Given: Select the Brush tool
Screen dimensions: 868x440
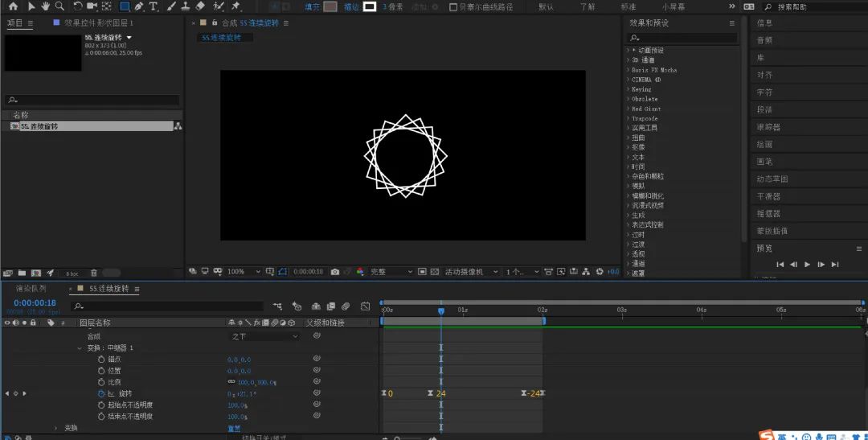Looking at the screenshot, I should coord(172,6).
